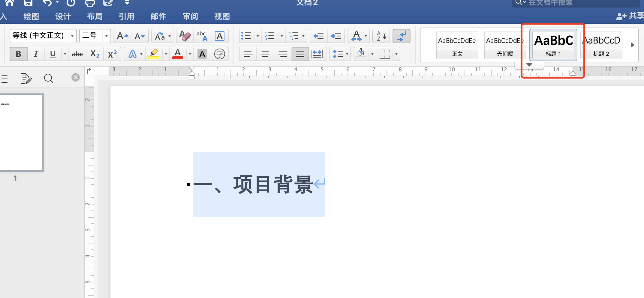Click the 共享 share button
The image size is (644, 298).
[630, 16]
